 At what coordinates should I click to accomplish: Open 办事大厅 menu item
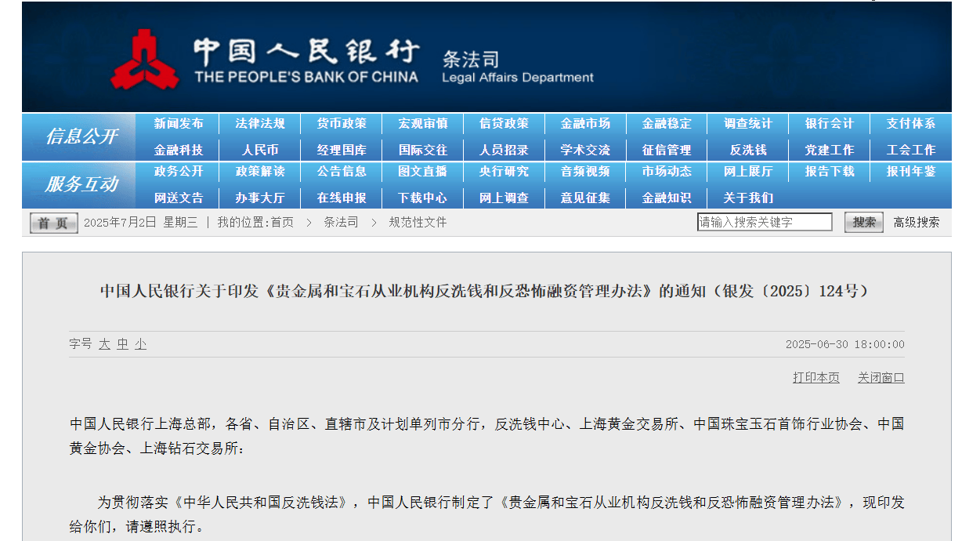pos(260,198)
